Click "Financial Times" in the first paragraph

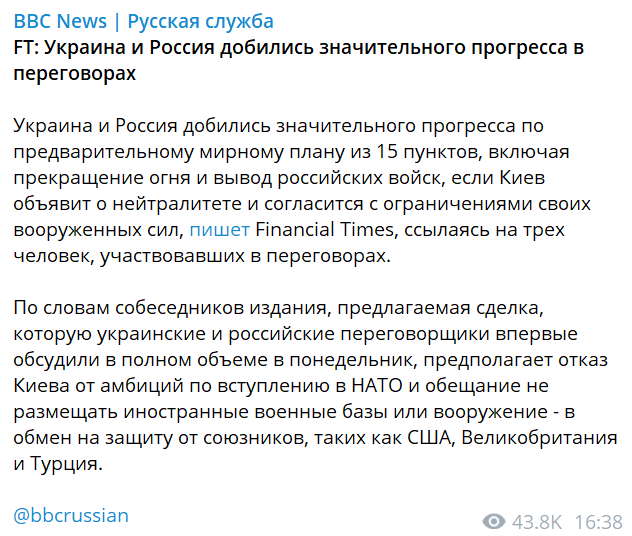coord(324,230)
